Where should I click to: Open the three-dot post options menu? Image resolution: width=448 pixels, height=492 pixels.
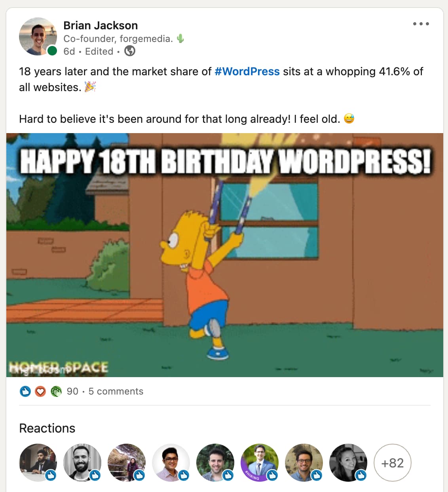(x=421, y=24)
